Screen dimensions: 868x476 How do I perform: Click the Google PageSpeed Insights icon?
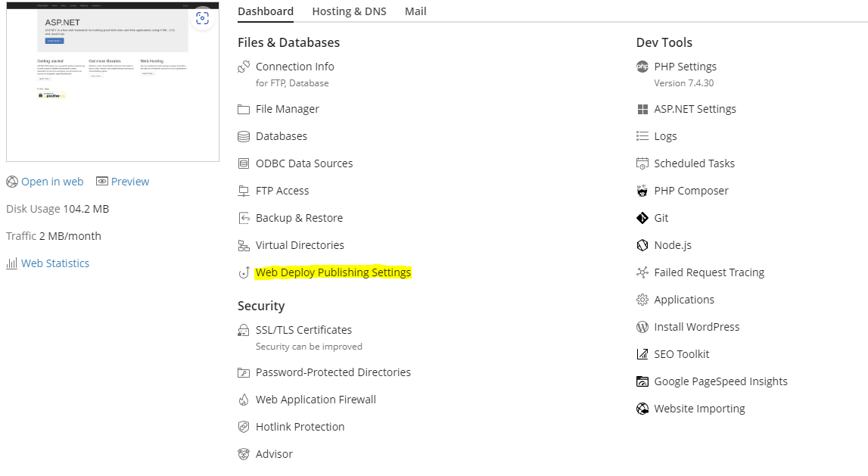click(x=642, y=381)
